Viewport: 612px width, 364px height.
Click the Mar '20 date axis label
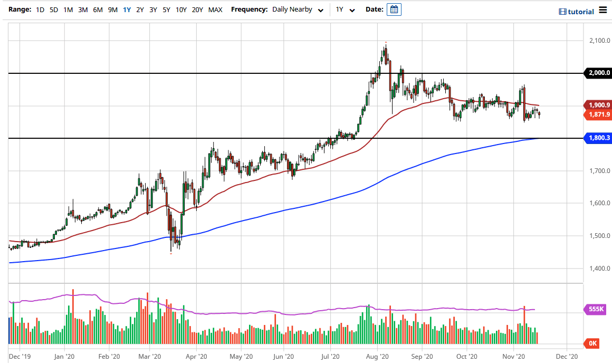[x=150, y=357]
